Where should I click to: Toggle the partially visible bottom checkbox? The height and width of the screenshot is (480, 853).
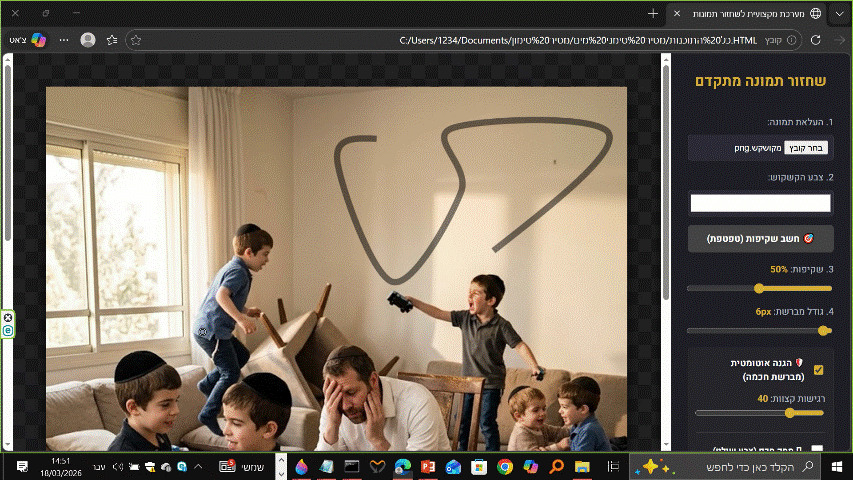click(x=818, y=450)
